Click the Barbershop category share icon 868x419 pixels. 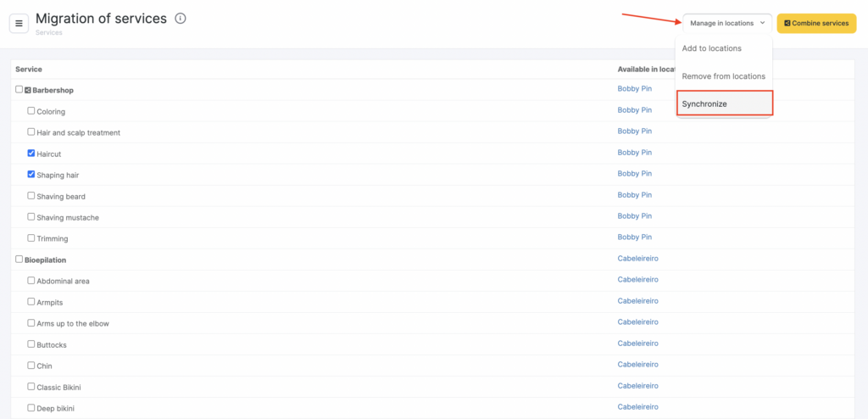pyautogui.click(x=28, y=90)
